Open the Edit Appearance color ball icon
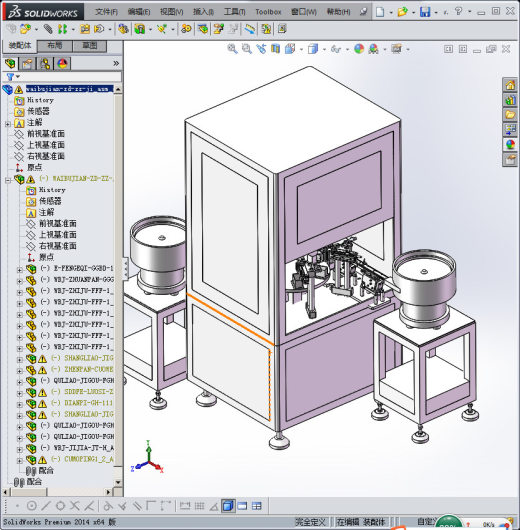Viewport: 520px width, 530px height. [359, 49]
